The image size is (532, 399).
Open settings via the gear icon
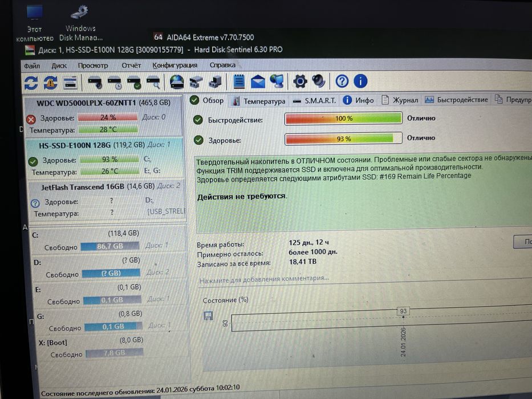pos(300,82)
